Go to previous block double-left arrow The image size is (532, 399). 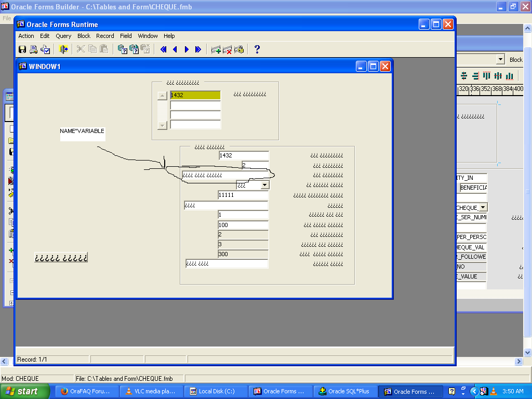(163, 49)
